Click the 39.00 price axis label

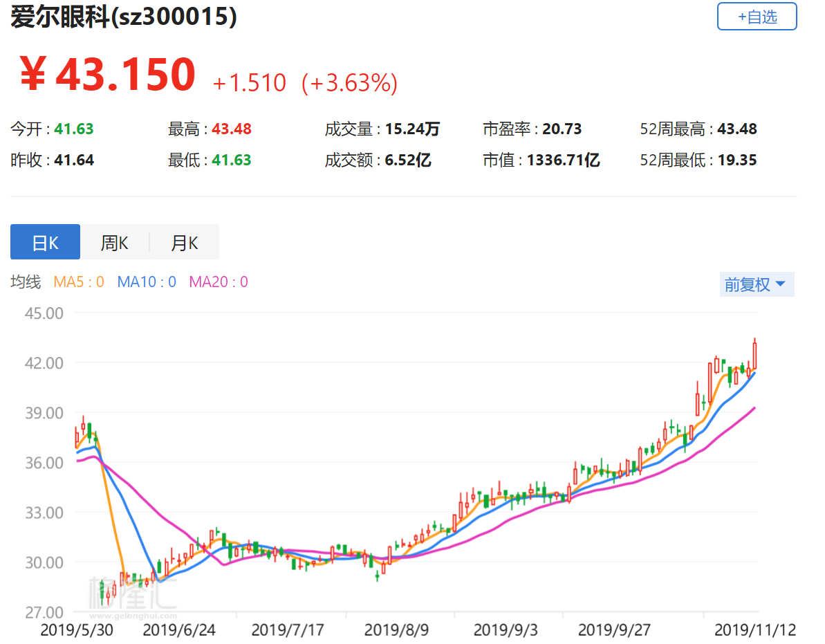(44, 413)
